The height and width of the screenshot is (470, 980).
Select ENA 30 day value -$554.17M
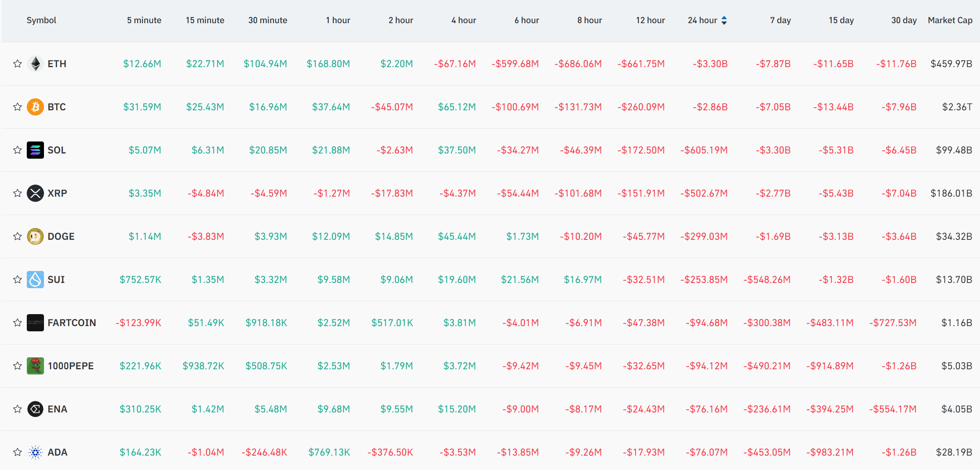892,409
